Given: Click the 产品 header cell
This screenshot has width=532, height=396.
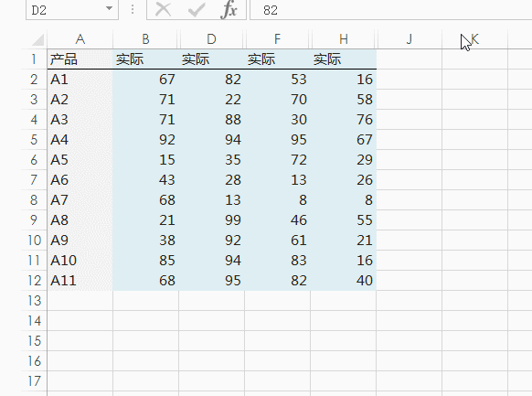Looking at the screenshot, I should [80, 59].
